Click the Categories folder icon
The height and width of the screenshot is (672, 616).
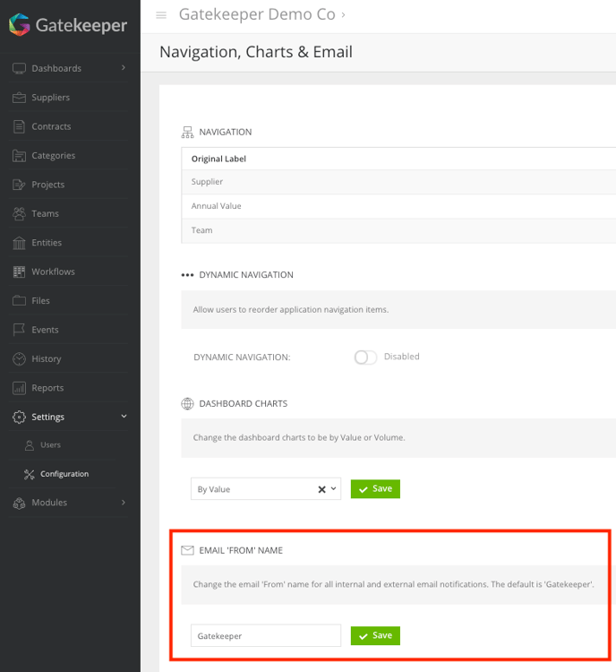pyautogui.click(x=19, y=156)
